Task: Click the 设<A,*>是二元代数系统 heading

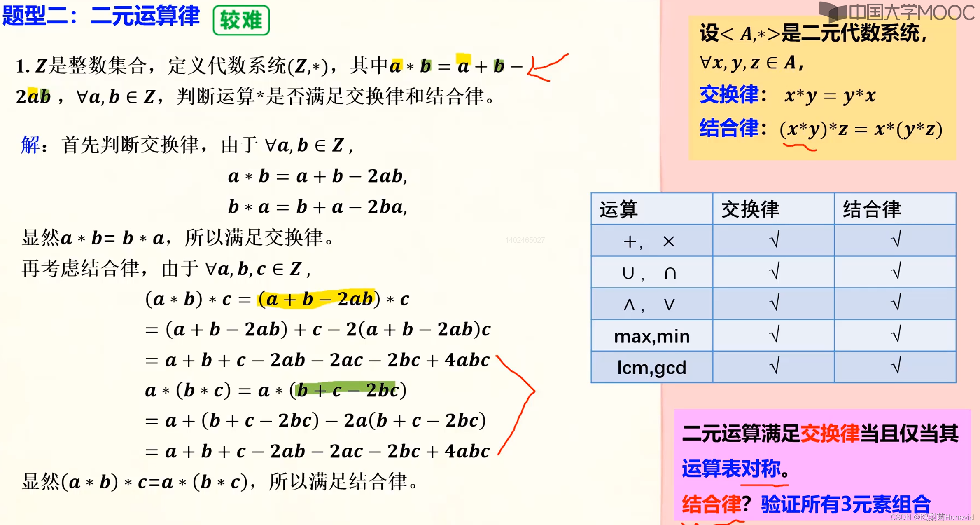Action: click(814, 33)
